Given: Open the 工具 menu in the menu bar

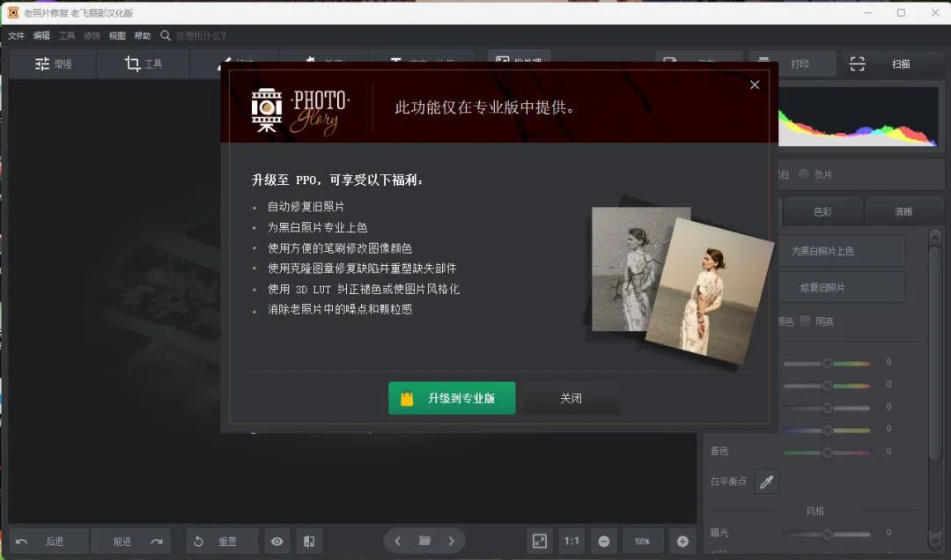Looking at the screenshot, I should (x=67, y=36).
